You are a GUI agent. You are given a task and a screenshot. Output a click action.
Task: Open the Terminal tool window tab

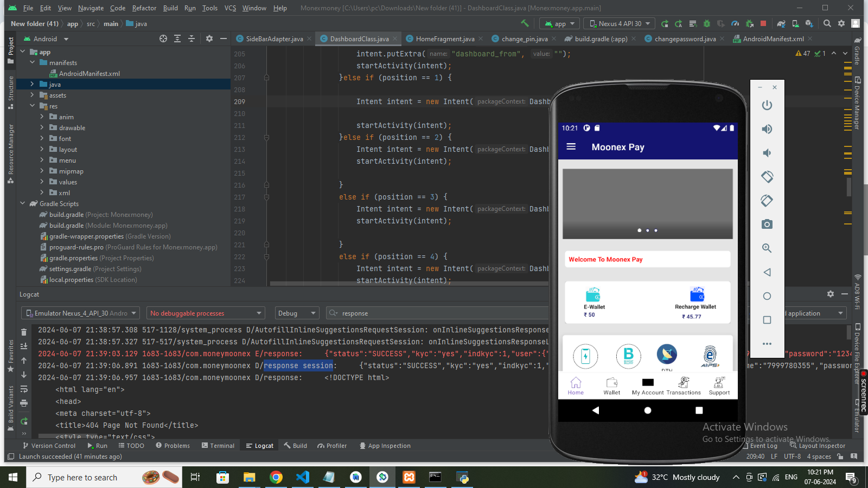218,445
